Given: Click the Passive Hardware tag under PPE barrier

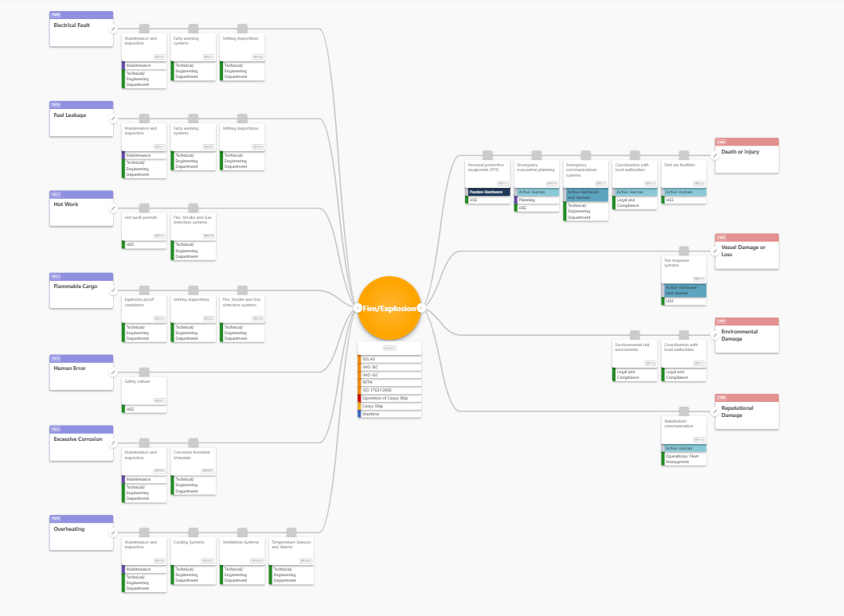Looking at the screenshot, I should pos(487,192).
